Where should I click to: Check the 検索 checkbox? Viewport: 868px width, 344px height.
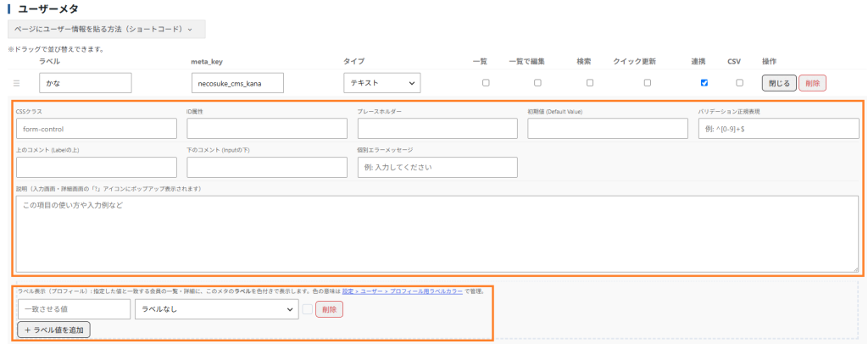590,83
